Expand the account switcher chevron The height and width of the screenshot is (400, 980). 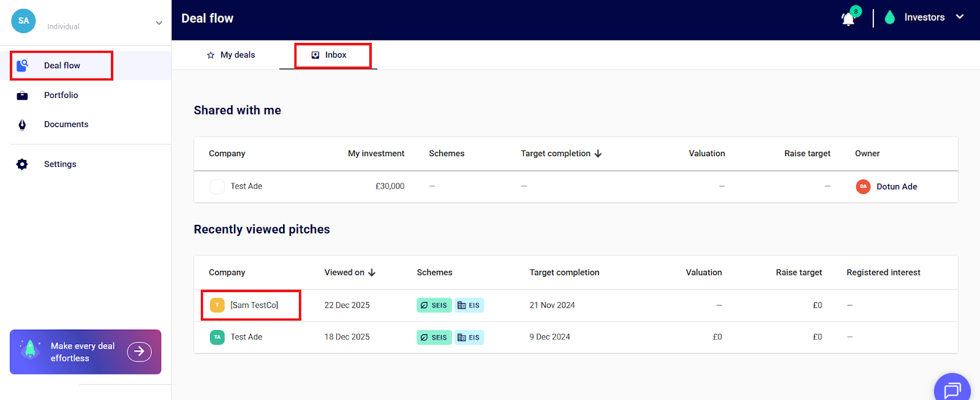(159, 23)
